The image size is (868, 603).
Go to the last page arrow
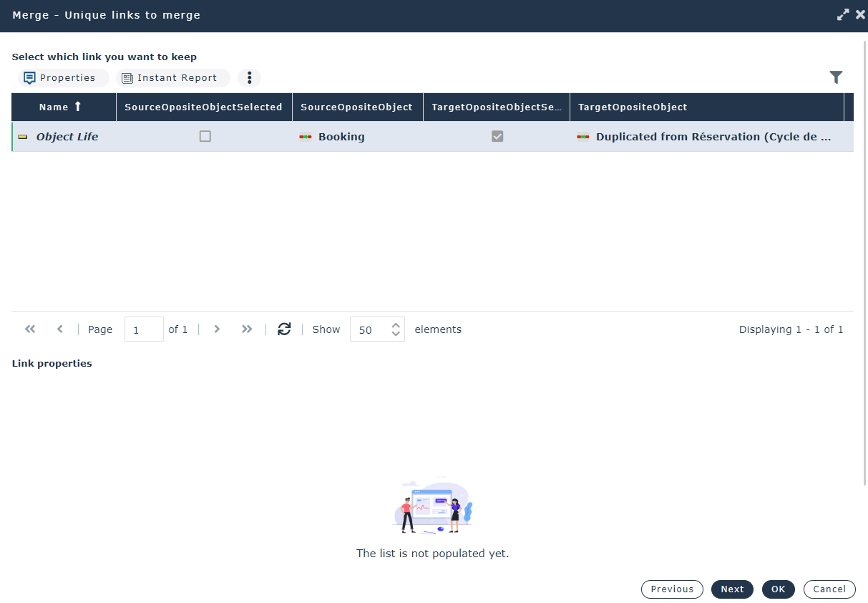coord(247,329)
